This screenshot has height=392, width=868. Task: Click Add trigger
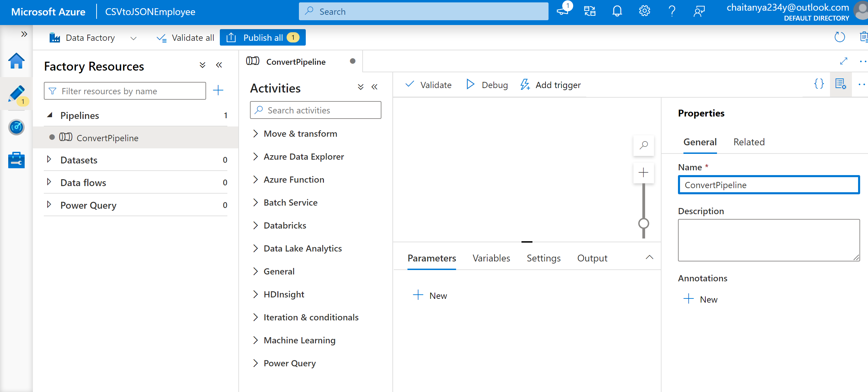point(551,85)
